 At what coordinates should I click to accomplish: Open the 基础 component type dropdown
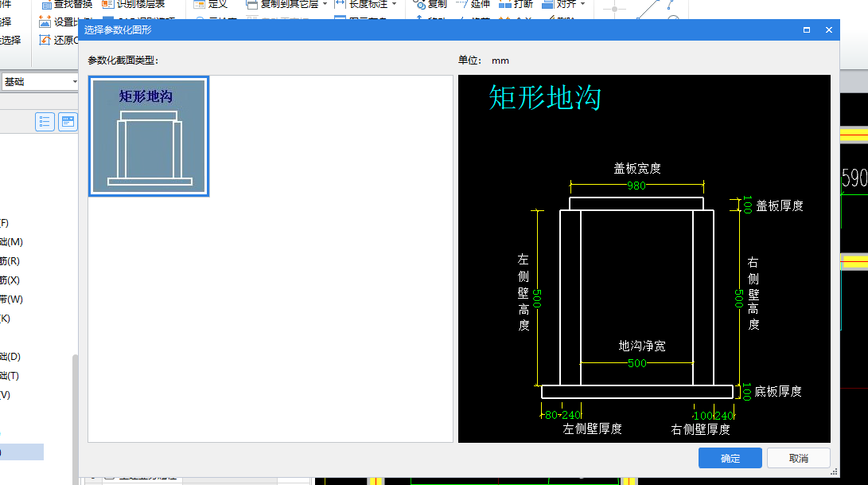click(x=75, y=81)
